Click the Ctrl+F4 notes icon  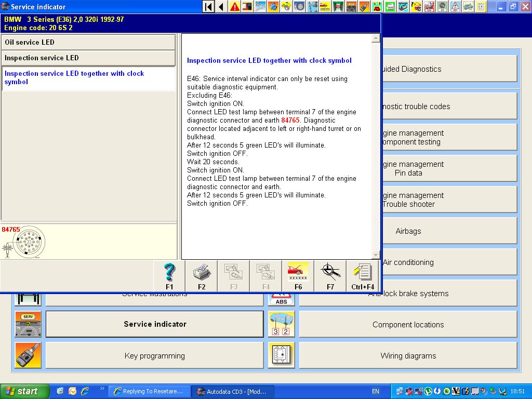(x=363, y=275)
